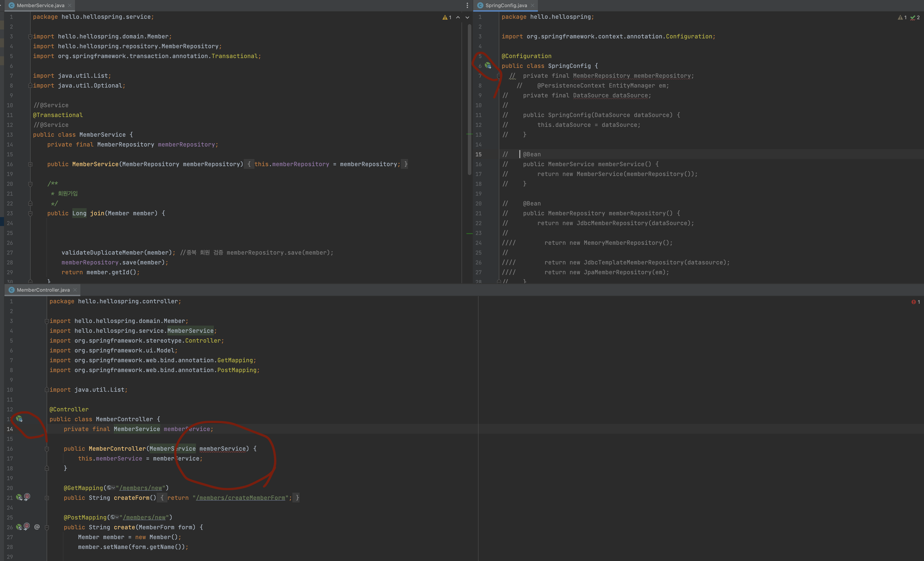Viewport: 924px width, 561px height.
Task: Collapse the 회원가입 Javadoc comment
Action: tap(30, 184)
